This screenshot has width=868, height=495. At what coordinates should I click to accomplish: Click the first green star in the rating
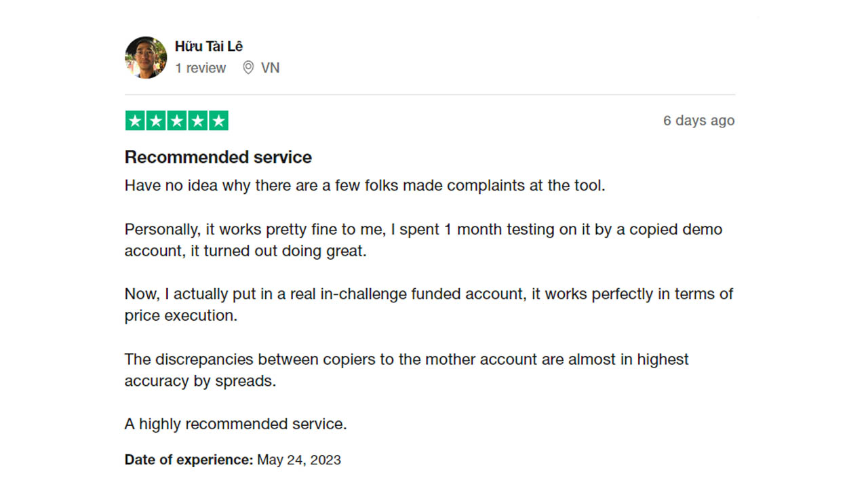pos(136,121)
